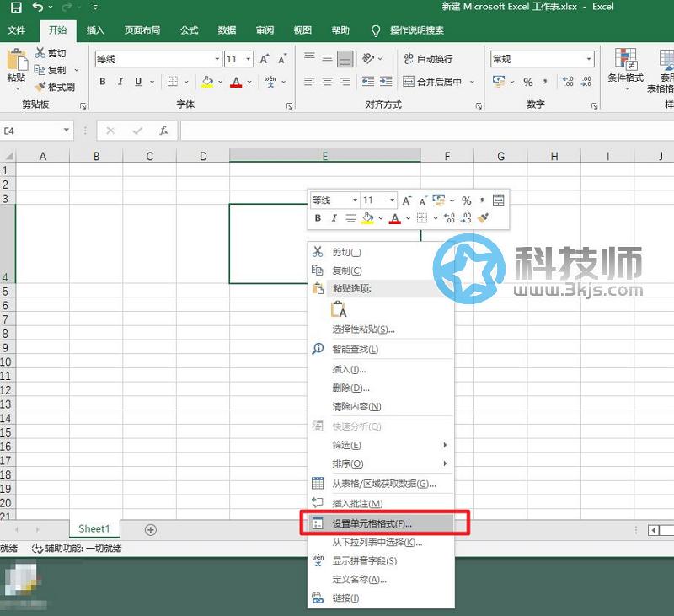Open the 插入 ribbon tab
Image resolution: width=674 pixels, height=616 pixels.
[x=95, y=29]
